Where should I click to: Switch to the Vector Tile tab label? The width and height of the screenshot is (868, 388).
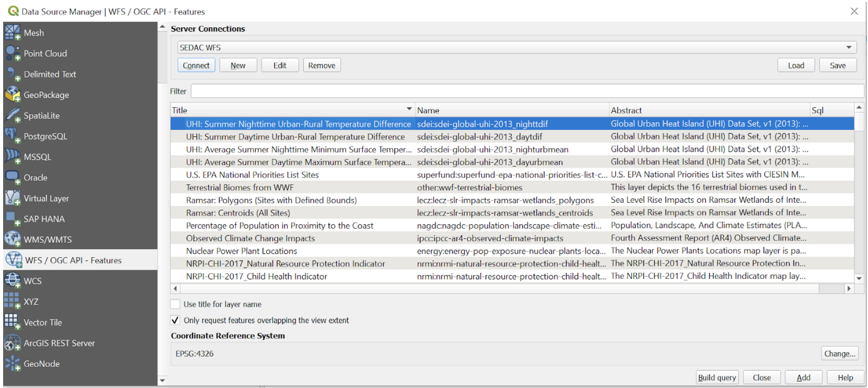(43, 323)
